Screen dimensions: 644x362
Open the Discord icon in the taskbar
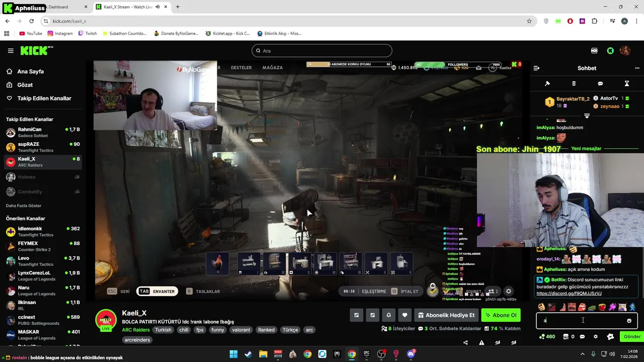[411, 354]
